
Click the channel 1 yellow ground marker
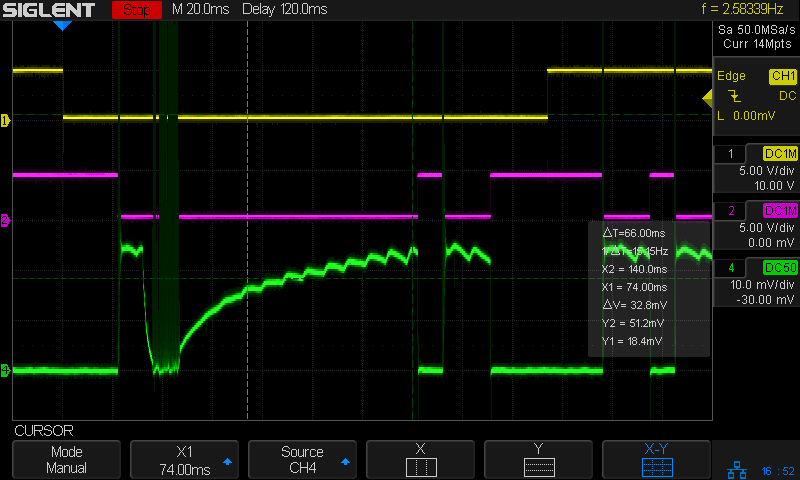click(x=5, y=121)
